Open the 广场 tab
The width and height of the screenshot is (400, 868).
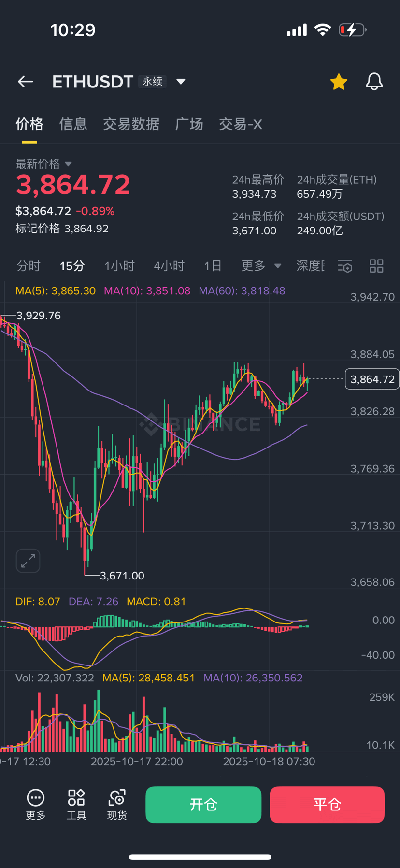tap(189, 124)
